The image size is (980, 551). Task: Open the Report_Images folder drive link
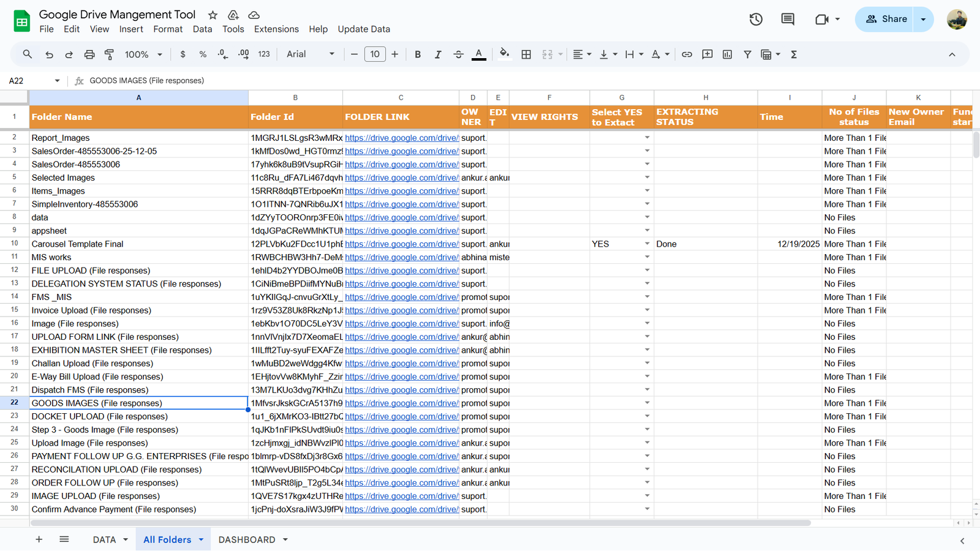(x=401, y=138)
